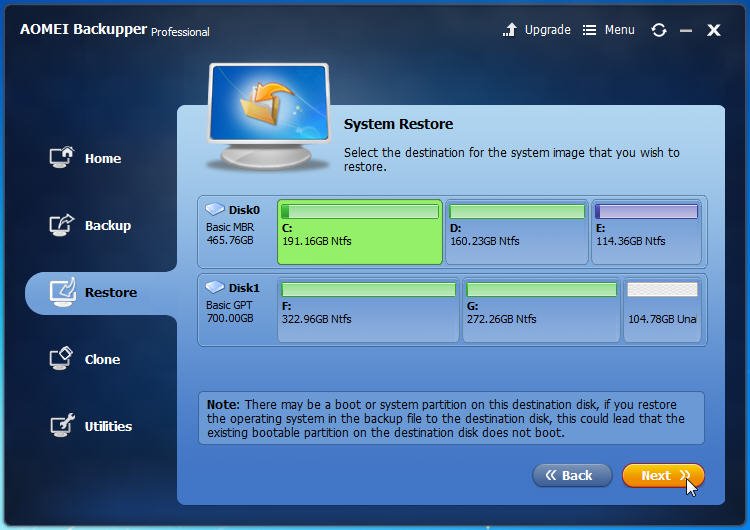
Task: Click the System Restore monitor image
Action: pyautogui.click(x=269, y=116)
